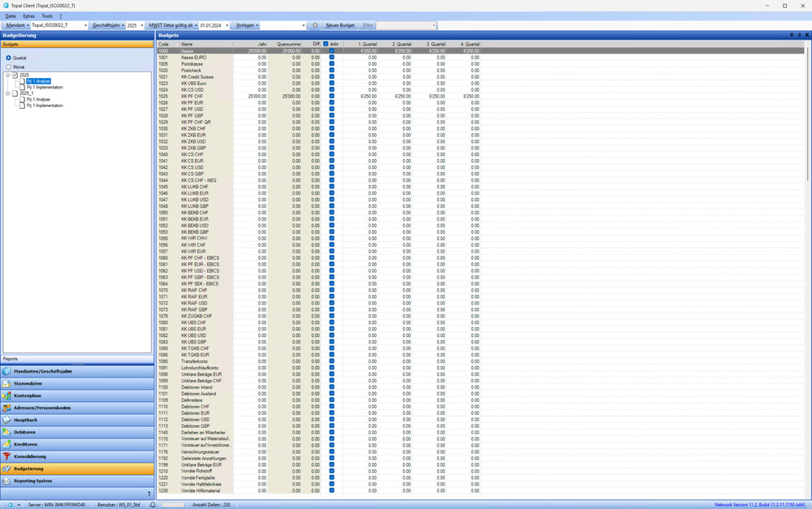Click the Kontenpläne module icon

(x=7, y=395)
